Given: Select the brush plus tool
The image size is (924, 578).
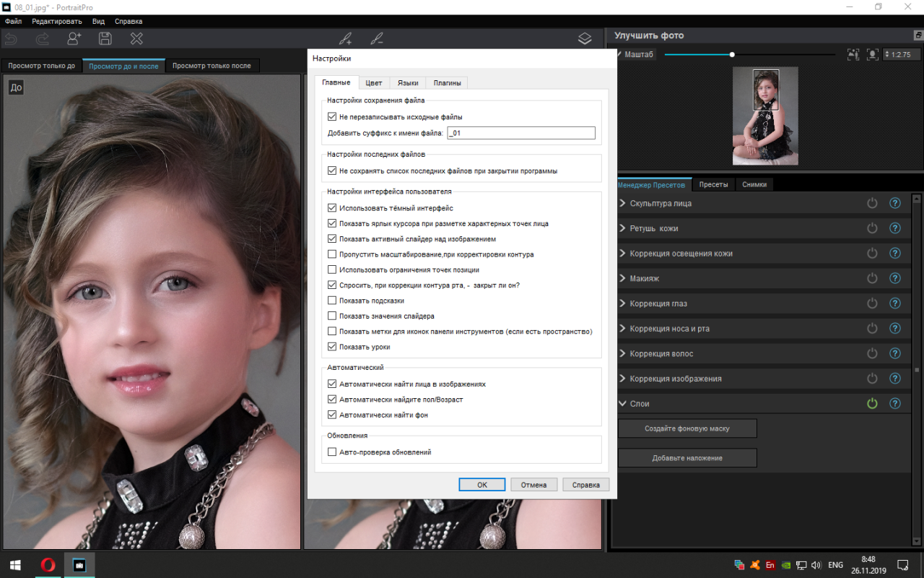Looking at the screenshot, I should click(346, 39).
